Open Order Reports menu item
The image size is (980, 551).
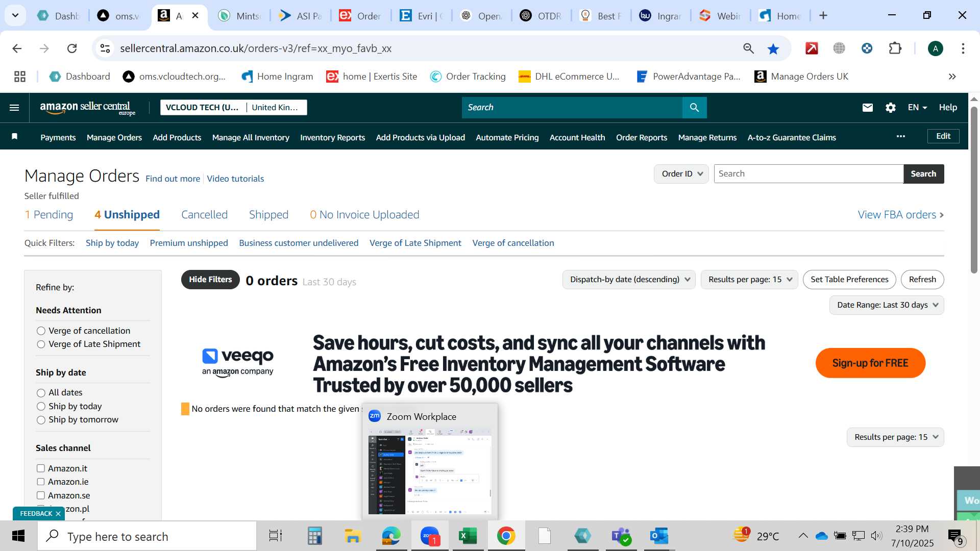coord(642,137)
